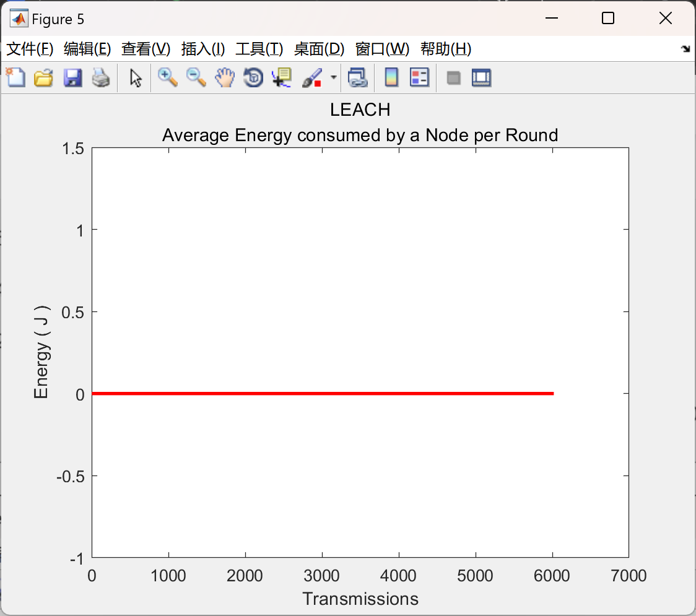Maximize the Figure 5 window

pos(608,18)
